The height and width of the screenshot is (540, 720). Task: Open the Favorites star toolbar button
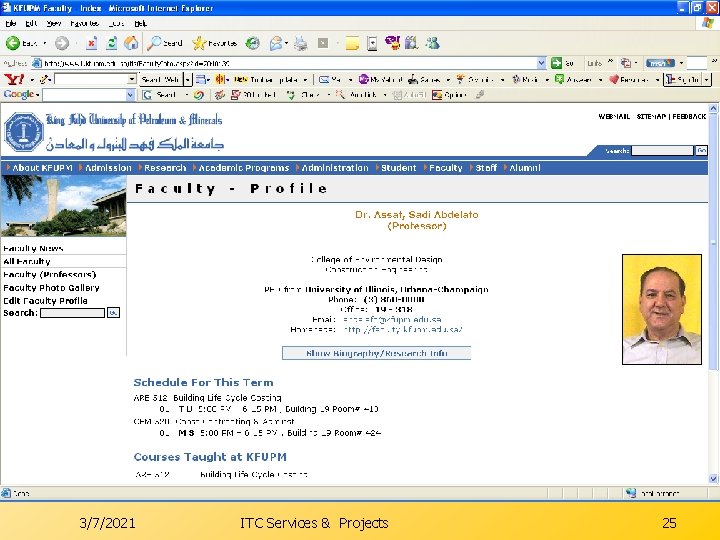[214, 43]
